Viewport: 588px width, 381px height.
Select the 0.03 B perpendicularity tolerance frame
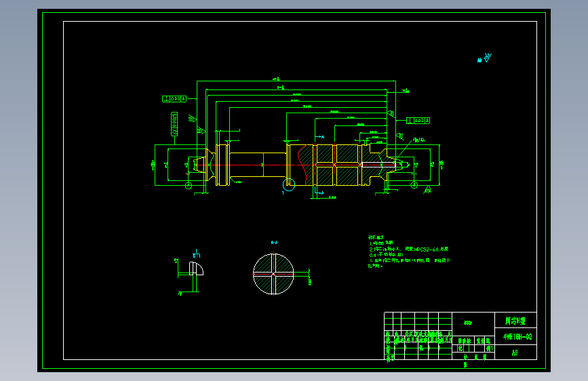click(x=418, y=121)
